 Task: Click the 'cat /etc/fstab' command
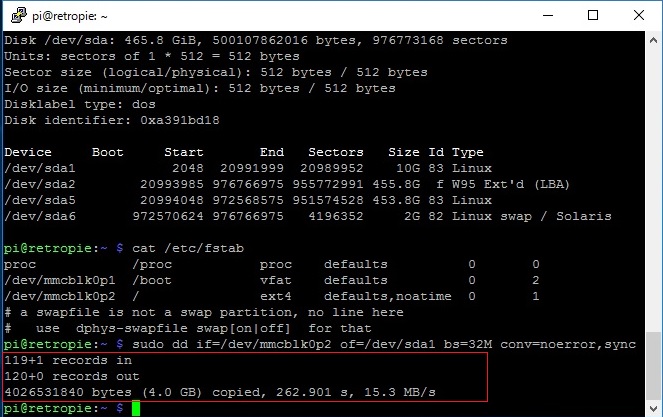(x=188, y=248)
